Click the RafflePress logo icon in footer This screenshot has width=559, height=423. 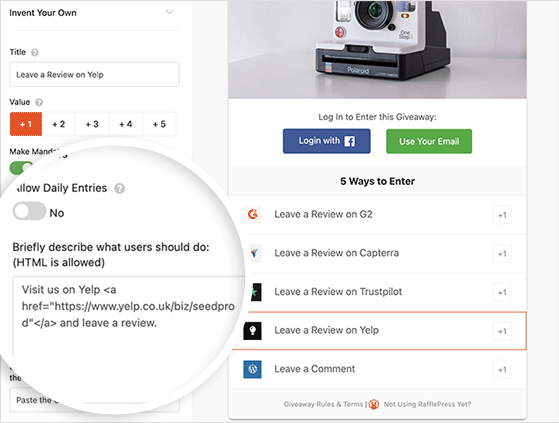[373, 404]
